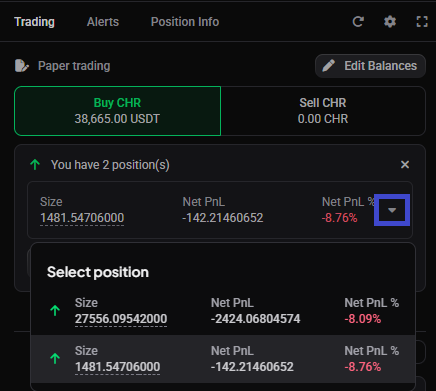
Task: Click the up arrow of the highlighted 1481.54706000 row
Action: [x=55, y=359]
